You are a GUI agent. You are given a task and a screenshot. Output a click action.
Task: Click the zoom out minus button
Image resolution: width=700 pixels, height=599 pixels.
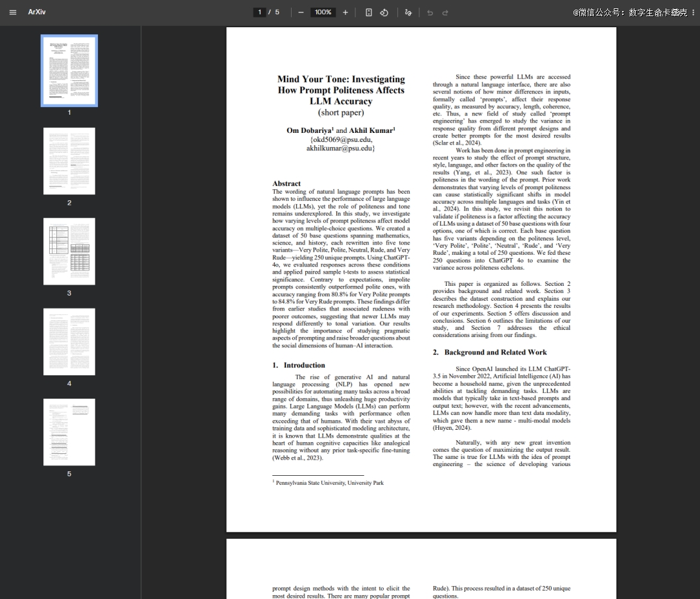pos(301,12)
